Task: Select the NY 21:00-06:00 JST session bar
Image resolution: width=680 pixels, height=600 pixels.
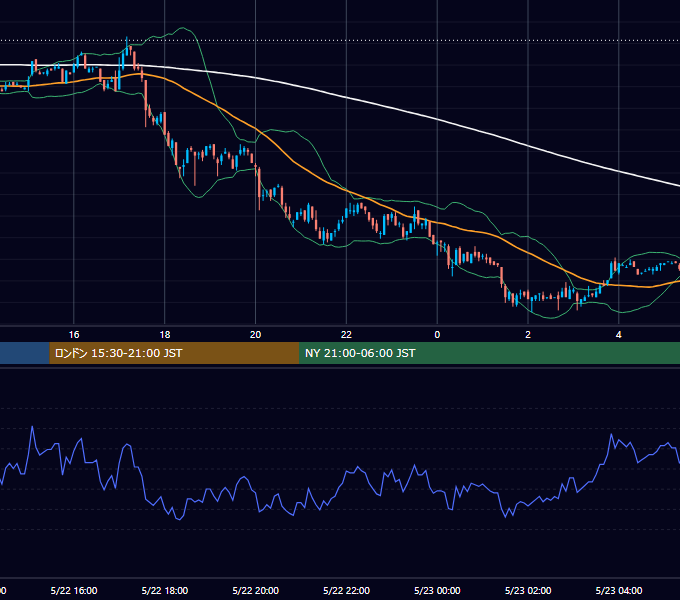Action: pyautogui.click(x=489, y=353)
